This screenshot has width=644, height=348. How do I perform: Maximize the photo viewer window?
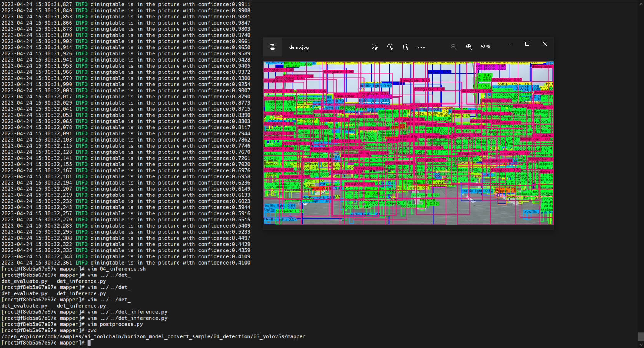click(x=527, y=44)
